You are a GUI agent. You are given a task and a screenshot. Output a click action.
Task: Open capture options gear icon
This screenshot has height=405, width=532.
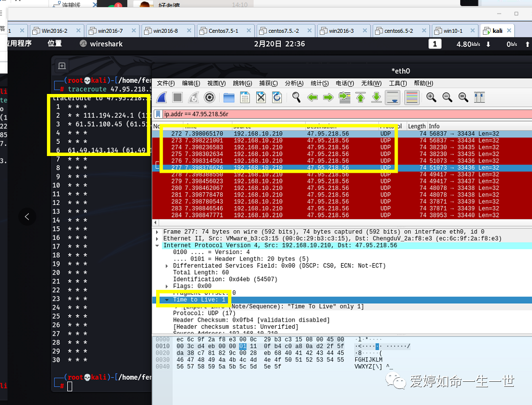209,97
